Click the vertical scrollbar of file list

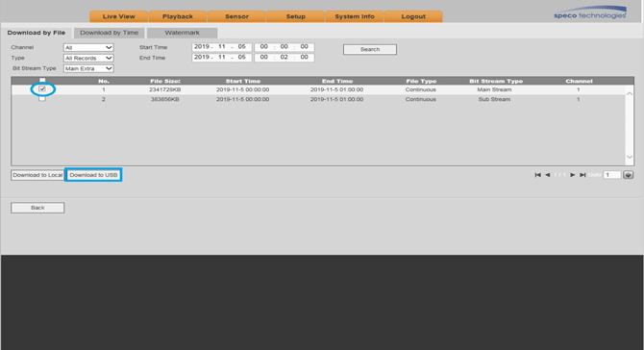click(x=630, y=125)
